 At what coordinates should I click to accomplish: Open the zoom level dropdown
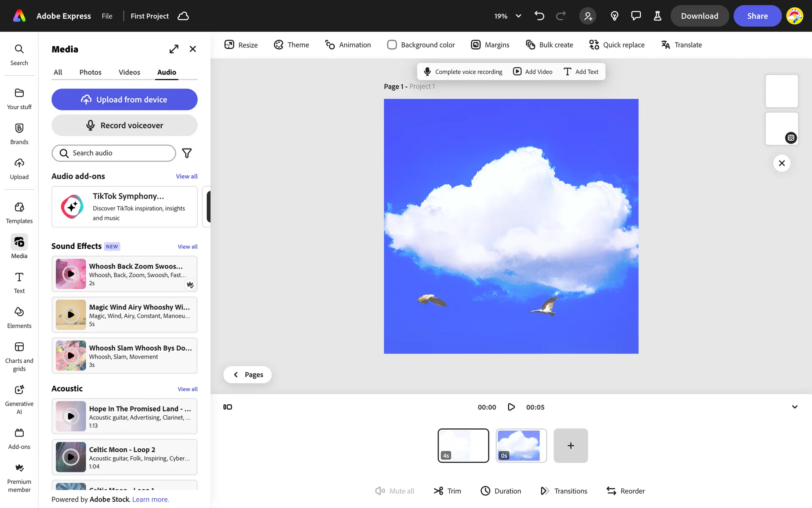pos(518,16)
